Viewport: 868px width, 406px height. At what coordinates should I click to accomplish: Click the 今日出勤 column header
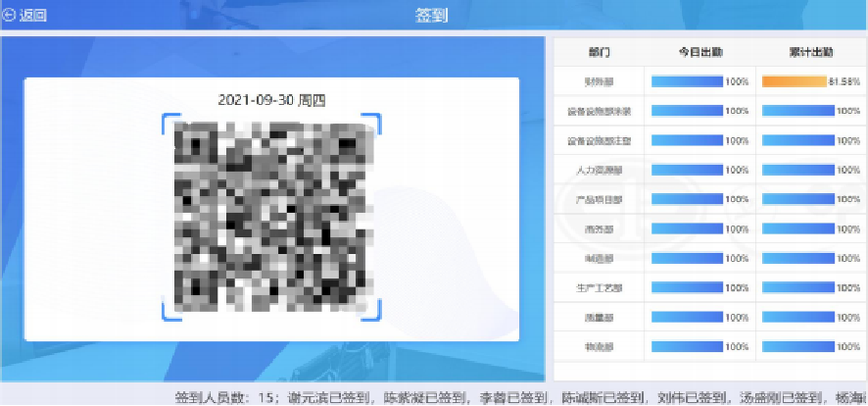click(700, 53)
